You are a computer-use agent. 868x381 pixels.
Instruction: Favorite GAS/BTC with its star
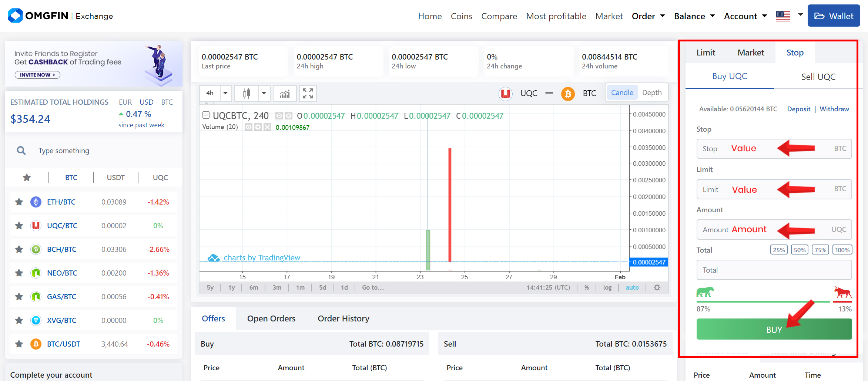(19, 297)
